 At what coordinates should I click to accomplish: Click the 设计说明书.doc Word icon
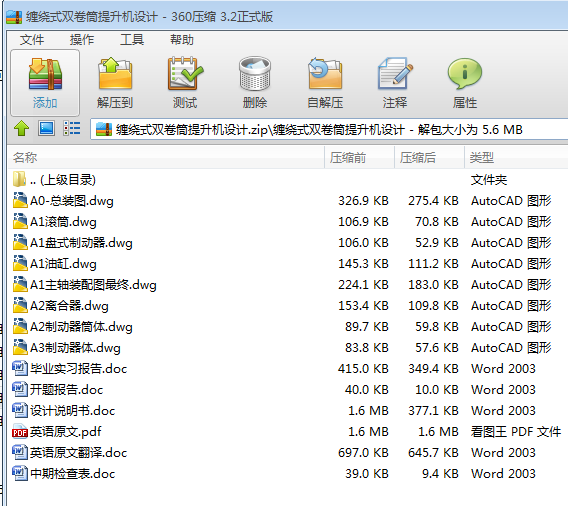[20, 410]
